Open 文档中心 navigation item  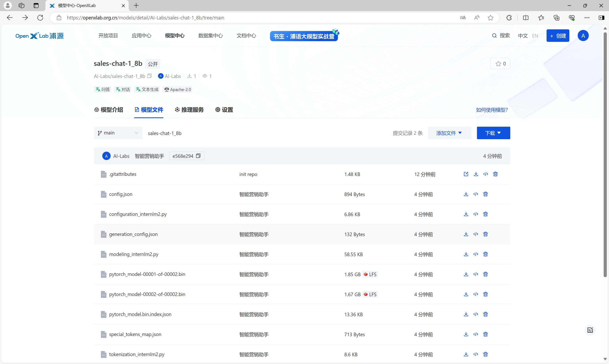point(246,36)
